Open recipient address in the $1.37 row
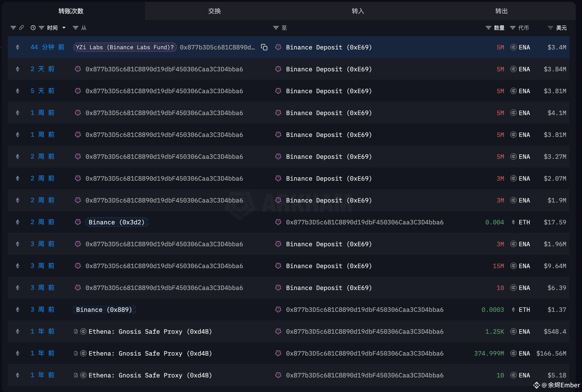582x392 pixels. 365,309
